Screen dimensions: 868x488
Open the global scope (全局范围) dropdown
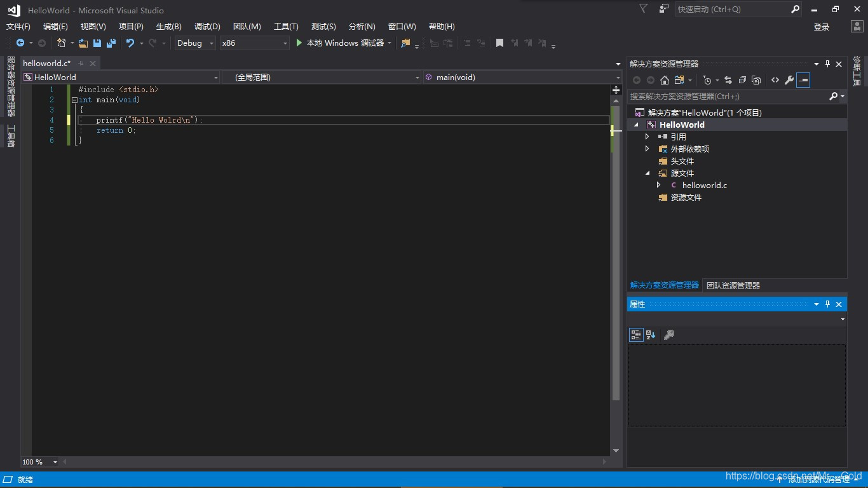point(322,77)
